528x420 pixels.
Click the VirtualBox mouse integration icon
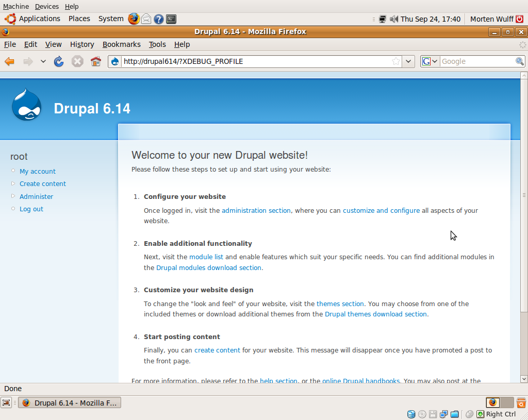click(469, 414)
